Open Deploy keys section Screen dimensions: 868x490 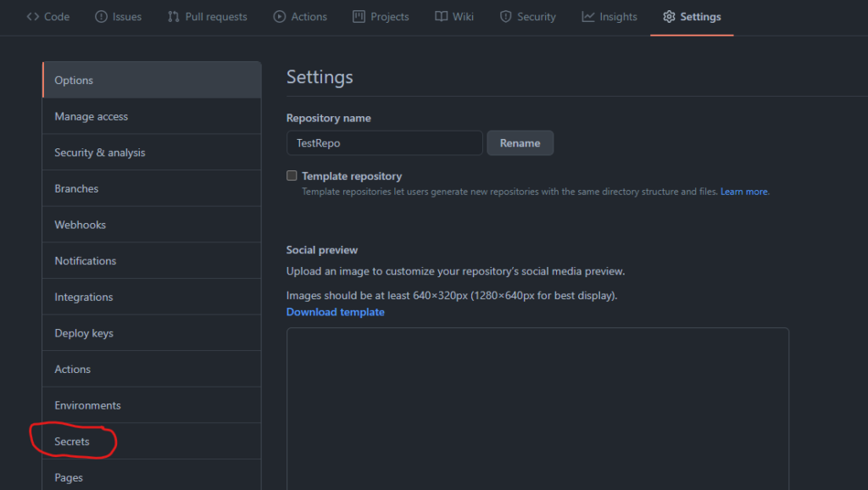pyautogui.click(x=84, y=333)
